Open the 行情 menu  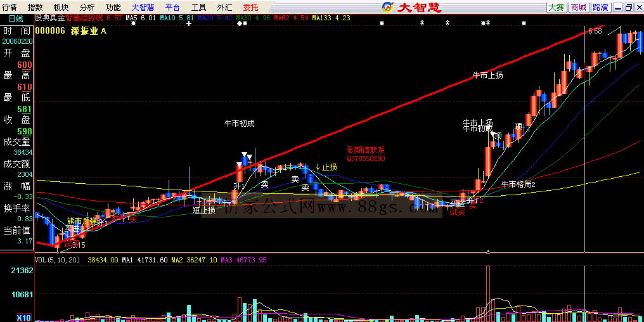9,7
